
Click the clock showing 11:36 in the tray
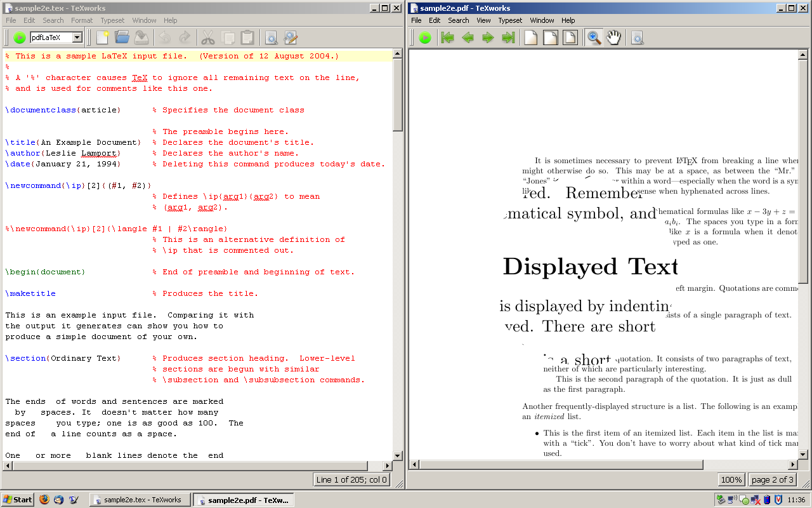(x=796, y=500)
